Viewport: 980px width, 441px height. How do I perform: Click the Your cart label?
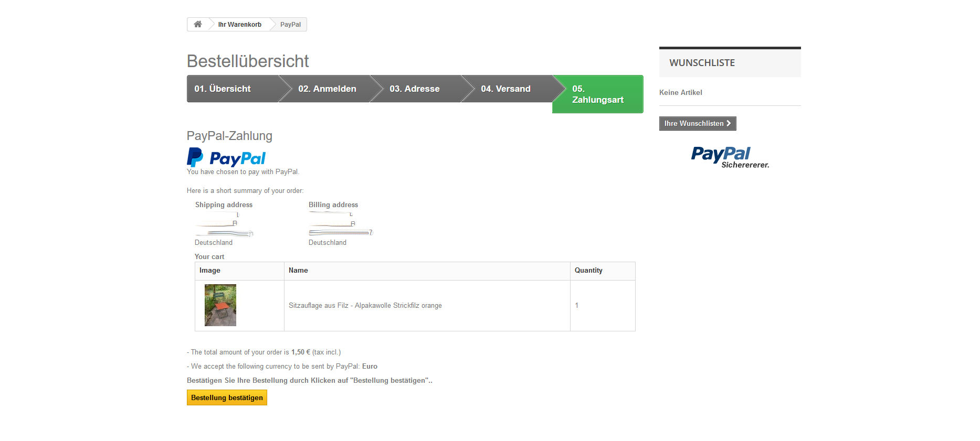click(x=209, y=257)
